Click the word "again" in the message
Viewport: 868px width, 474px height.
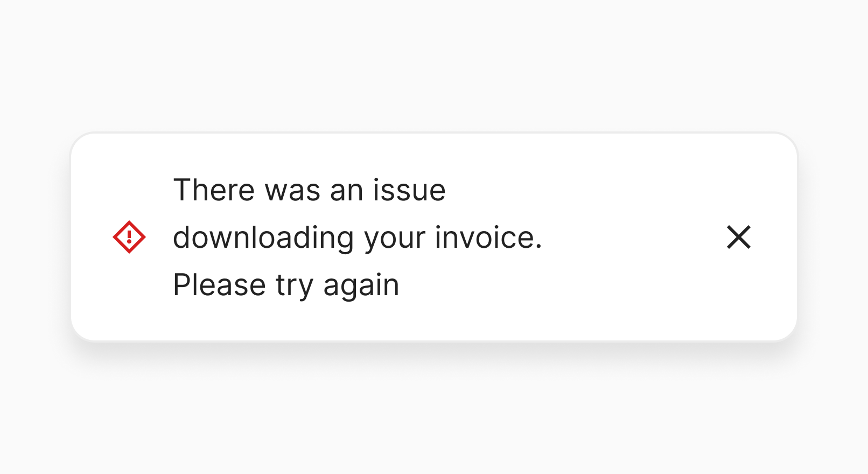click(361, 285)
